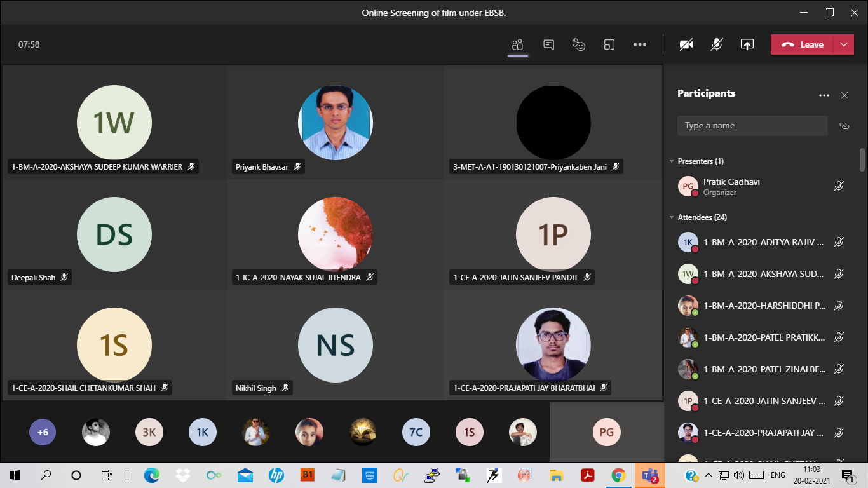This screenshot has height=488, width=868.
Task: Select PRAJAPATI JAY BHARATBHAI video tile
Action: 553,345
